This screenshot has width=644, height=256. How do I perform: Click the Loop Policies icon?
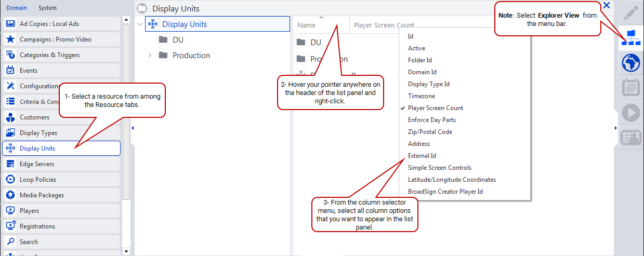pyautogui.click(x=10, y=180)
